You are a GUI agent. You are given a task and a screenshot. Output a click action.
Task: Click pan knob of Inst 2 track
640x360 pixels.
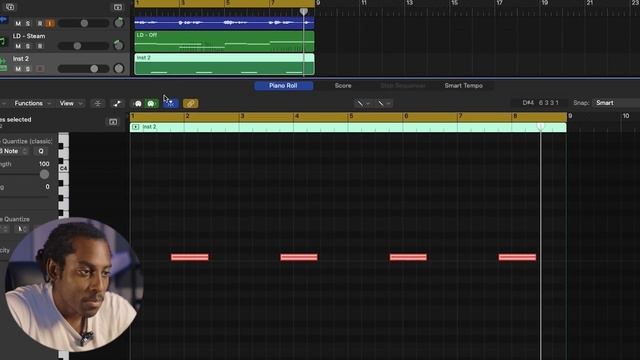coord(119,68)
